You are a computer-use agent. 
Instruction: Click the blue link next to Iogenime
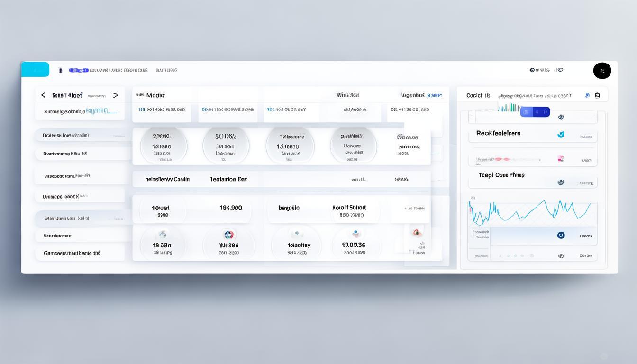tap(435, 95)
